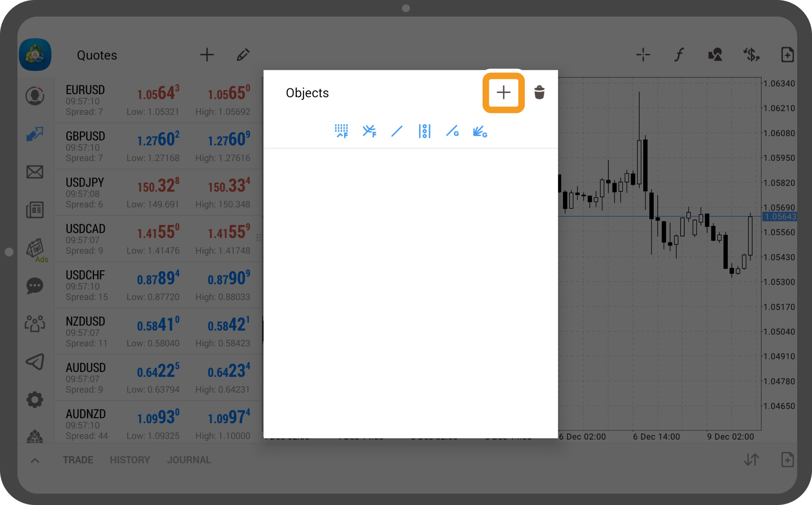Open indicators with the f icon
Screen dimensions: 812x505
tap(679, 55)
